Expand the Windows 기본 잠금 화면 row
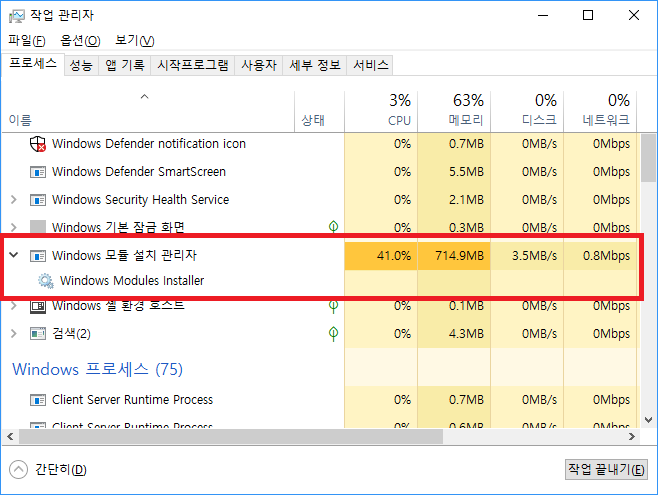 [x=14, y=227]
